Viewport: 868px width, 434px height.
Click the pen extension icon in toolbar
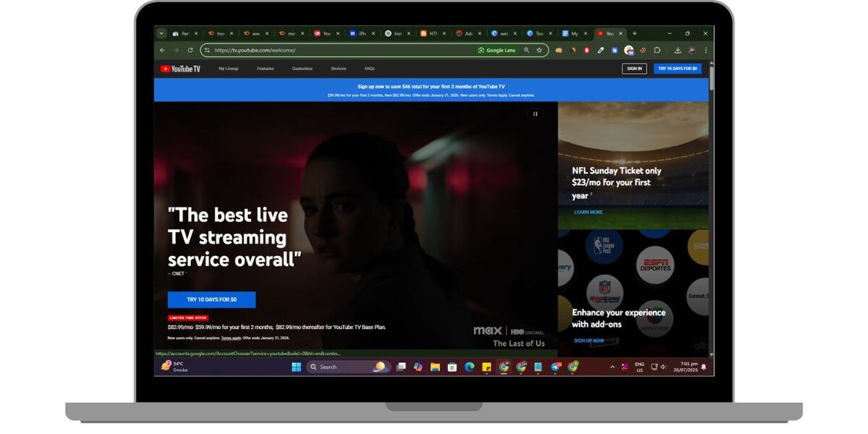coord(600,51)
